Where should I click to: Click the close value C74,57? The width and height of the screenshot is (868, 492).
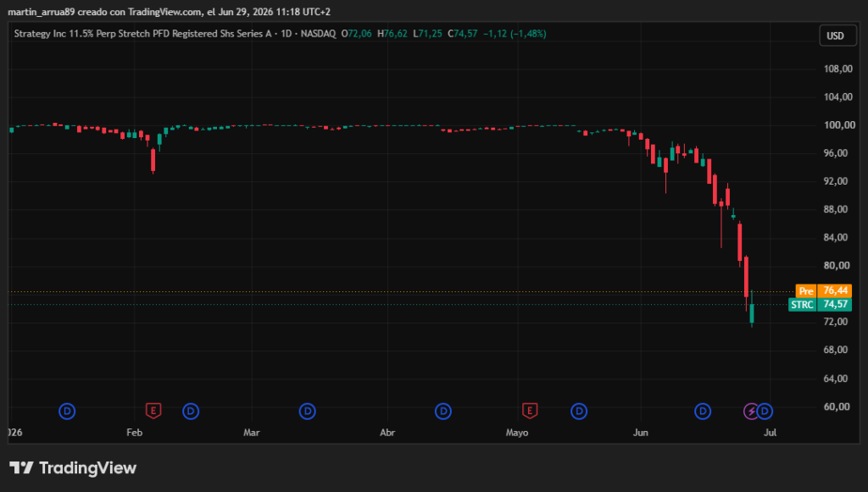(x=462, y=34)
